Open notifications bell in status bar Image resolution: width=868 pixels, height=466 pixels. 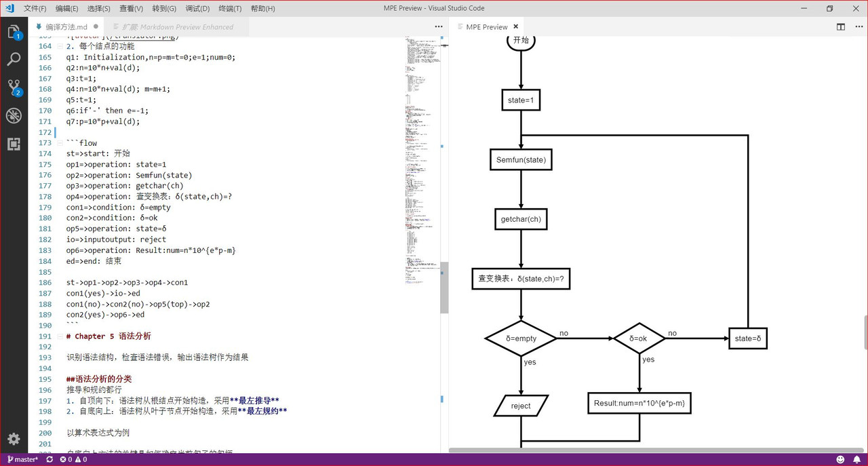pos(856,459)
